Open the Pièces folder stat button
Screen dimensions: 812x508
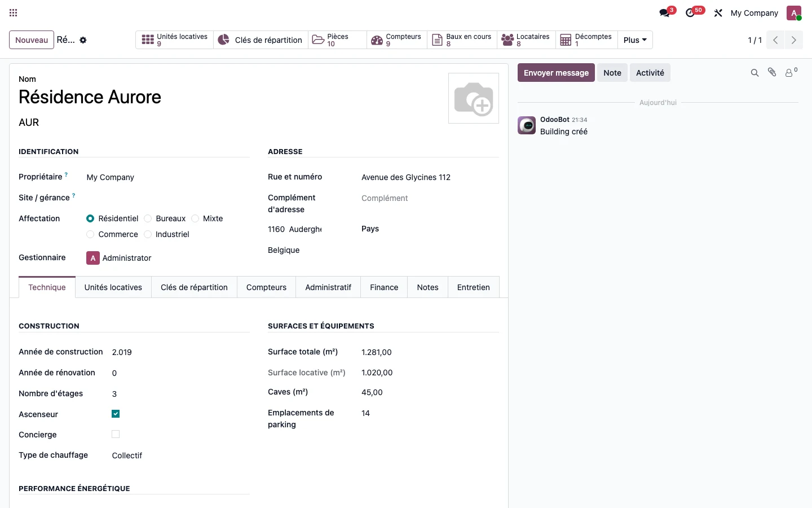337,40
